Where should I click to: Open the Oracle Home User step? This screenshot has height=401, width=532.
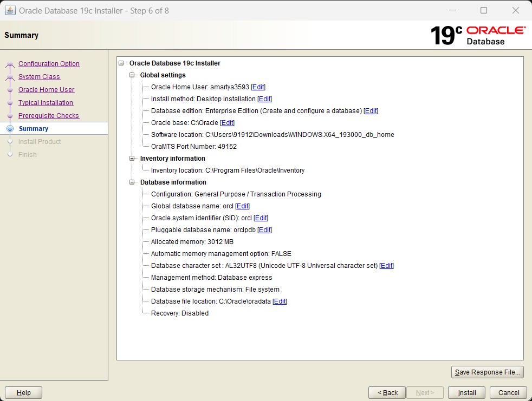pyautogui.click(x=46, y=89)
